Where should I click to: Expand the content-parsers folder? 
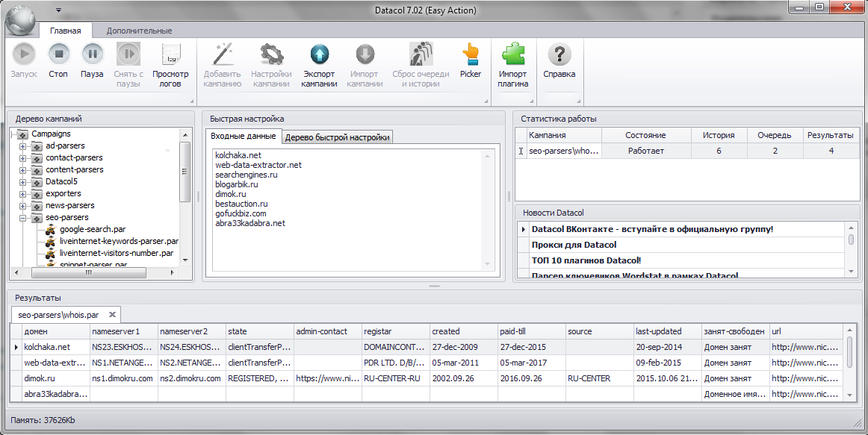pos(22,169)
